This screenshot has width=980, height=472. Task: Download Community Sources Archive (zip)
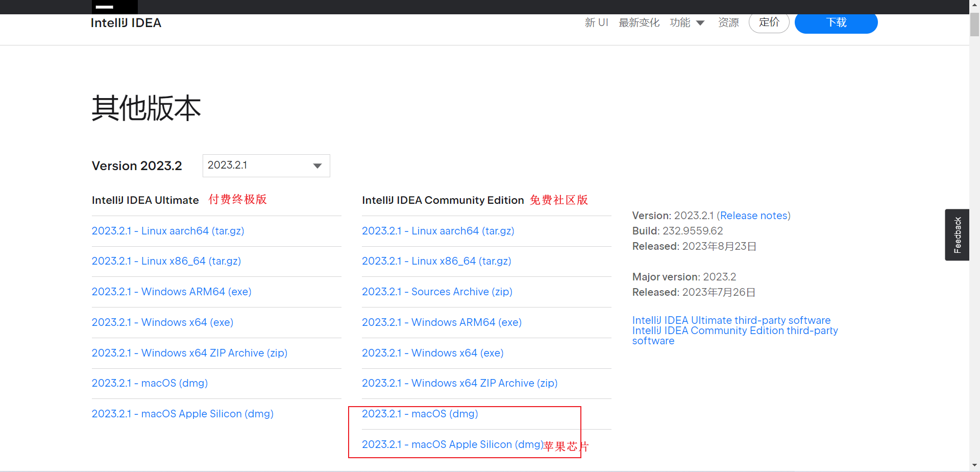tap(437, 292)
